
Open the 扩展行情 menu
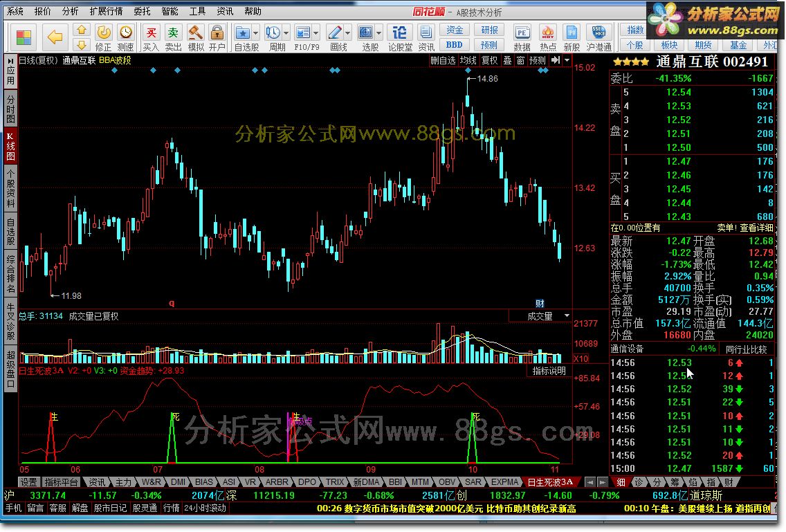[x=106, y=11]
